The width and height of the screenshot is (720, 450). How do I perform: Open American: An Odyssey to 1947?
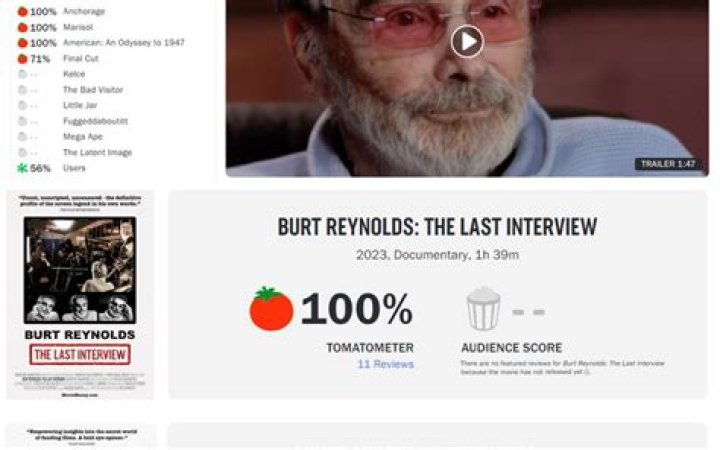coord(124,43)
